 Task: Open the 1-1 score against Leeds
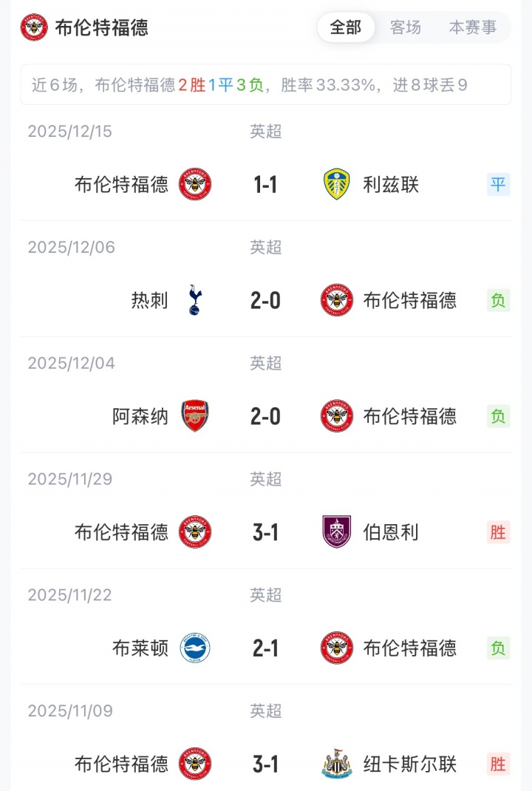click(x=265, y=184)
